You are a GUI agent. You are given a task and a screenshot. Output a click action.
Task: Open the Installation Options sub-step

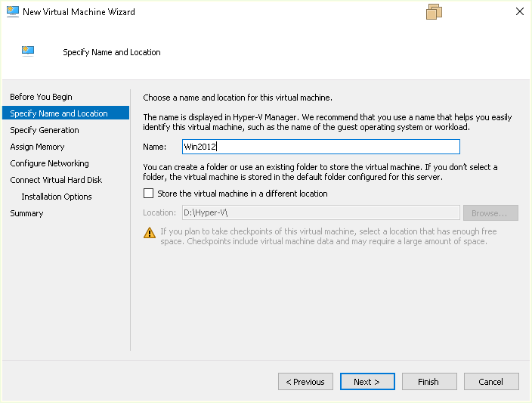coord(57,197)
